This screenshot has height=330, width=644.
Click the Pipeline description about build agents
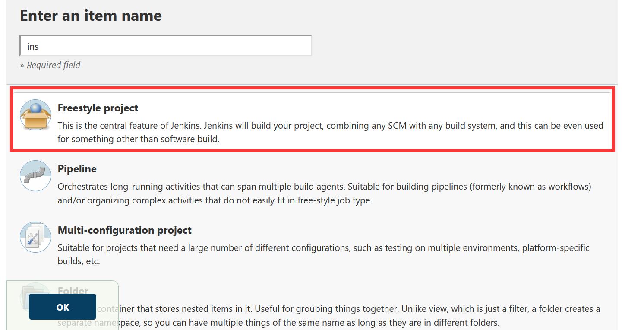(x=325, y=194)
